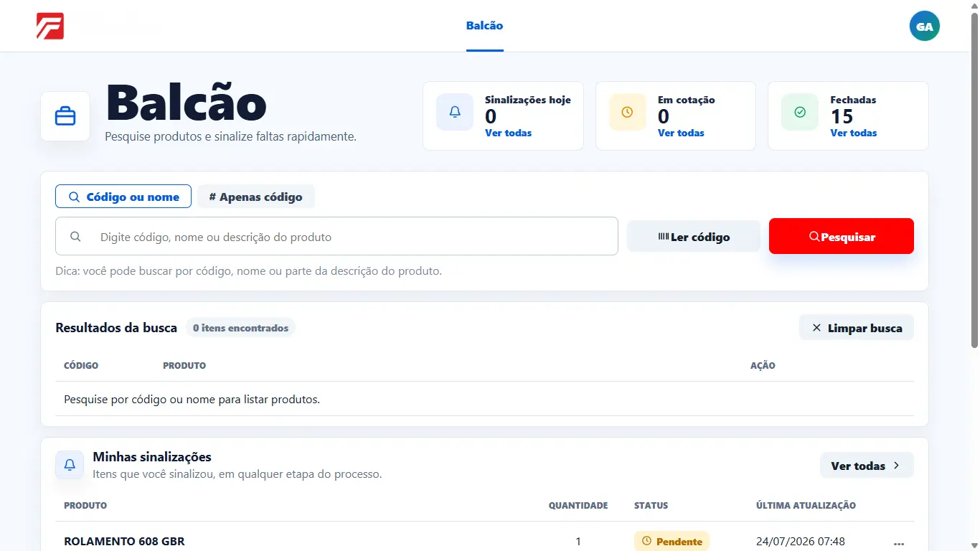This screenshot has height=551, width=980.
Task: Click the red logo in the header
Action: [x=50, y=26]
